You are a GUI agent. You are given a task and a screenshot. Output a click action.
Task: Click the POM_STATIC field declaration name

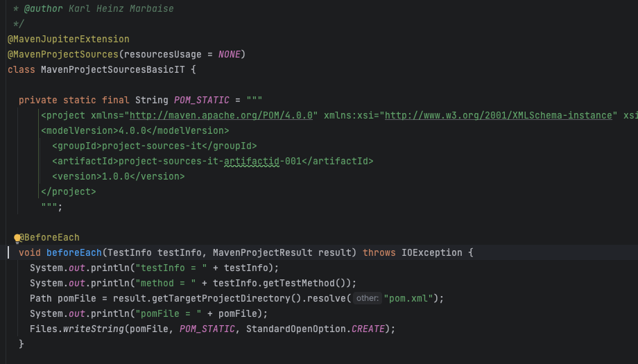[201, 100]
